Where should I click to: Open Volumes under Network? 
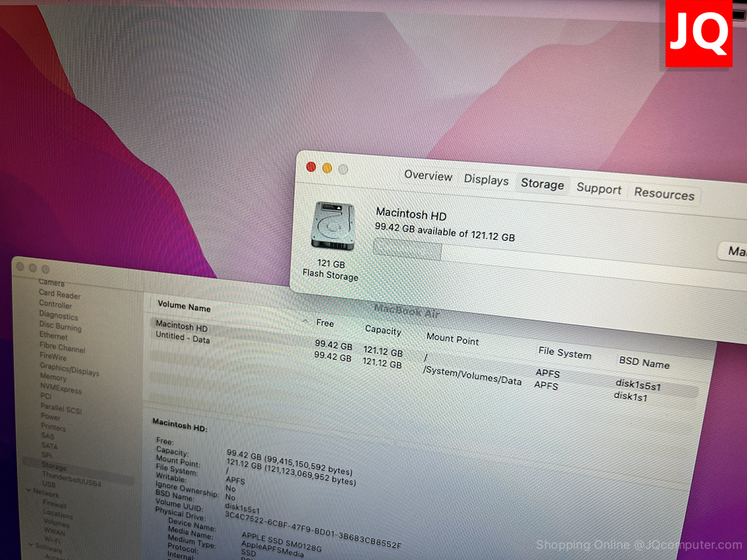pos(57,524)
